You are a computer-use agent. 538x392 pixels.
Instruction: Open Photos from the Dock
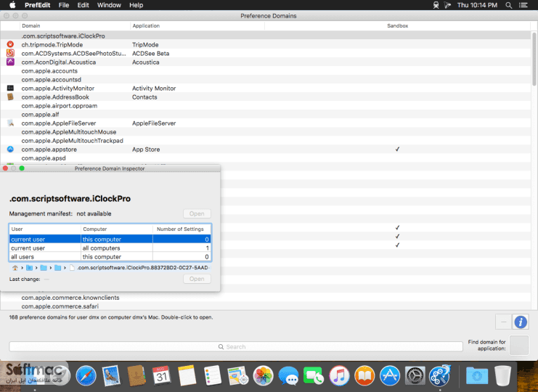(x=263, y=376)
